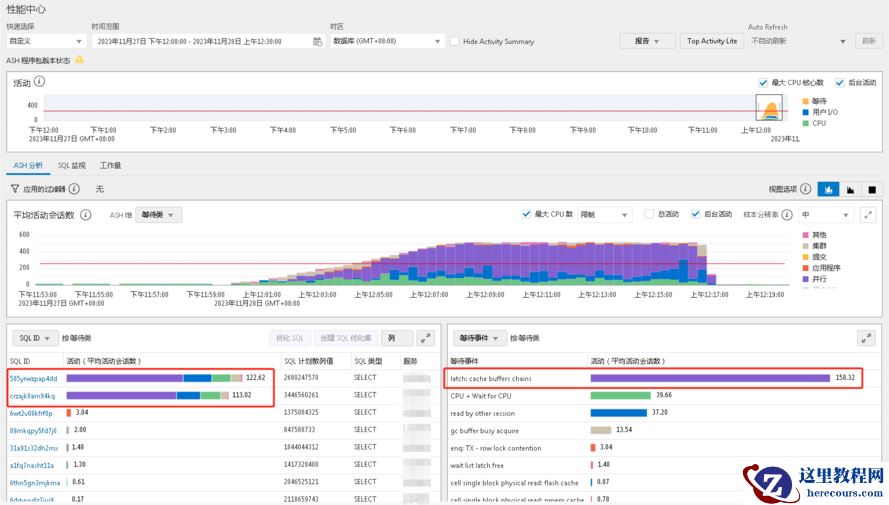The image size is (889, 505).
Task: Expand the SQL ID panel to fullscreen
Action: pos(426,339)
